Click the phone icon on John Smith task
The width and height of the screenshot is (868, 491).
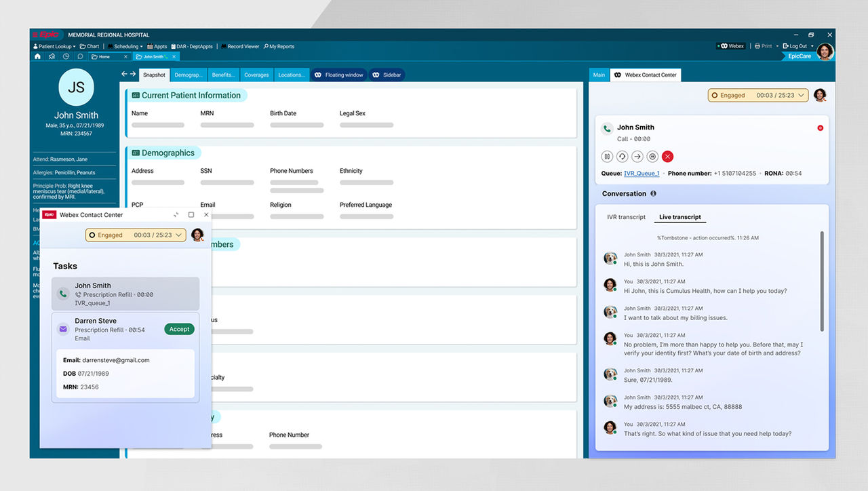pos(63,294)
